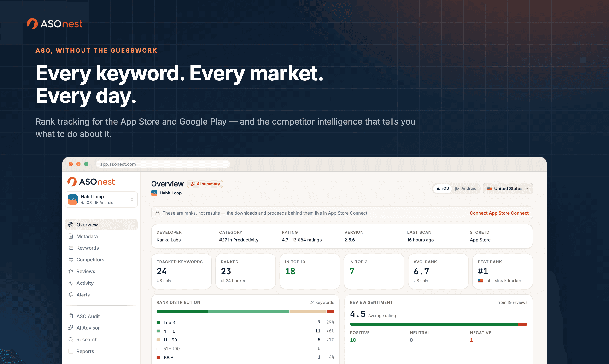Click the 4 – 10 row in Rank Distribution
The image size is (609, 364).
(245, 331)
